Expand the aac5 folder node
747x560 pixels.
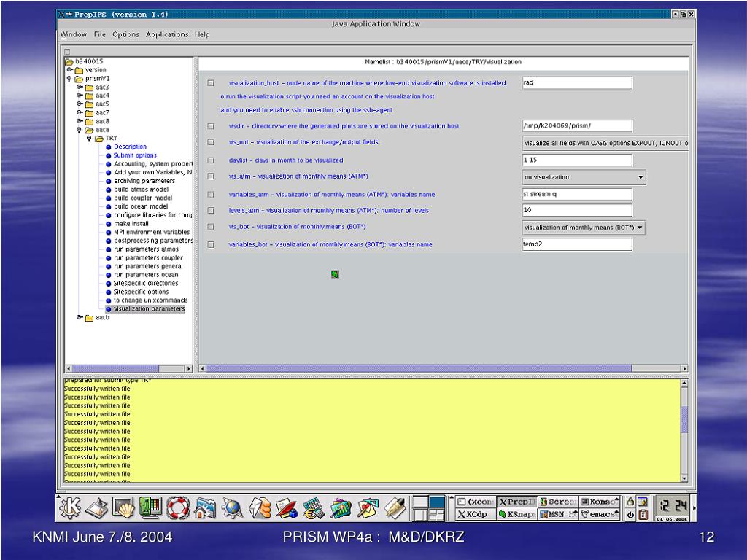[x=80, y=104]
